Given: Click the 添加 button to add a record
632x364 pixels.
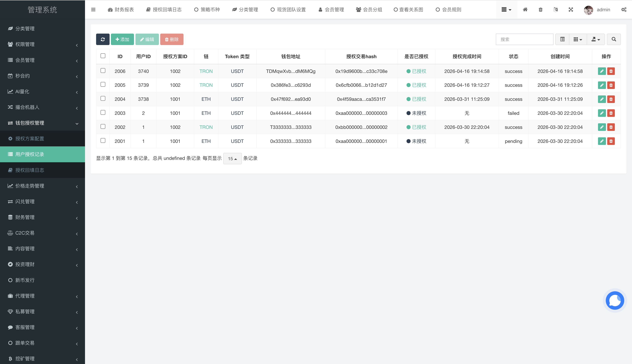Looking at the screenshot, I should coord(122,39).
